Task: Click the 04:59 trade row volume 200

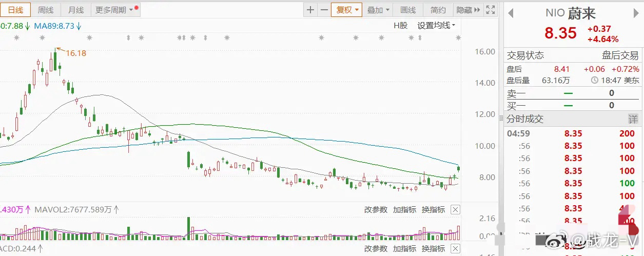Action: click(x=627, y=133)
